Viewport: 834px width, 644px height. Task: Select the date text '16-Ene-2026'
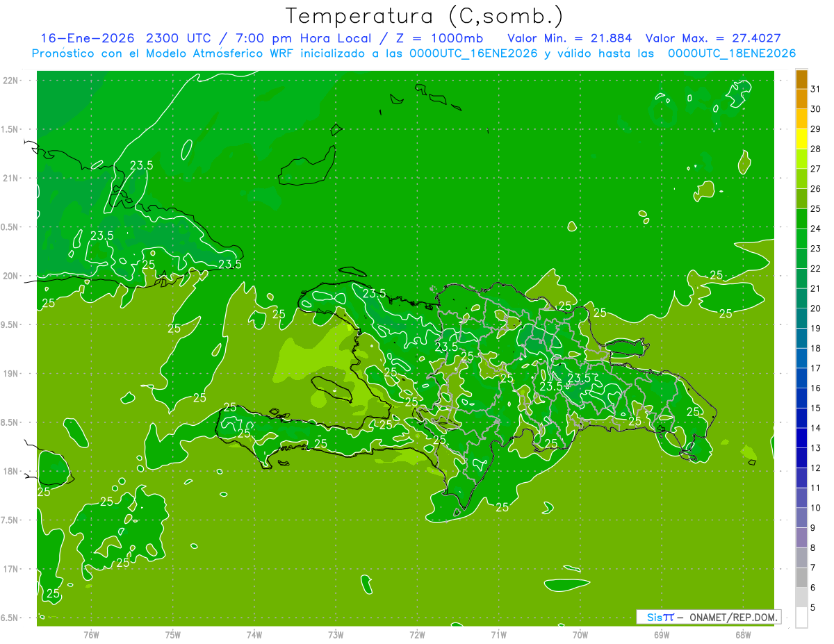(88, 38)
